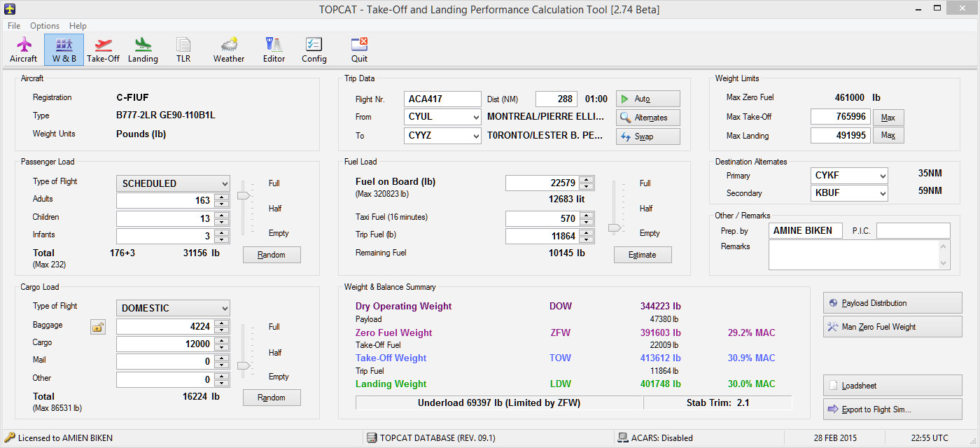The height and width of the screenshot is (448, 980).
Task: Increase Infants count with up arrow
Action: (x=222, y=232)
